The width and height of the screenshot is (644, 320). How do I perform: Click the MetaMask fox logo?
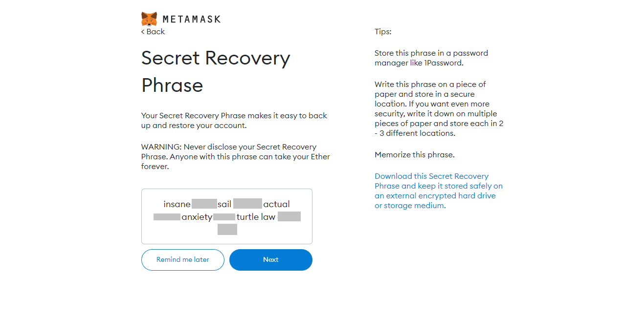tap(149, 19)
